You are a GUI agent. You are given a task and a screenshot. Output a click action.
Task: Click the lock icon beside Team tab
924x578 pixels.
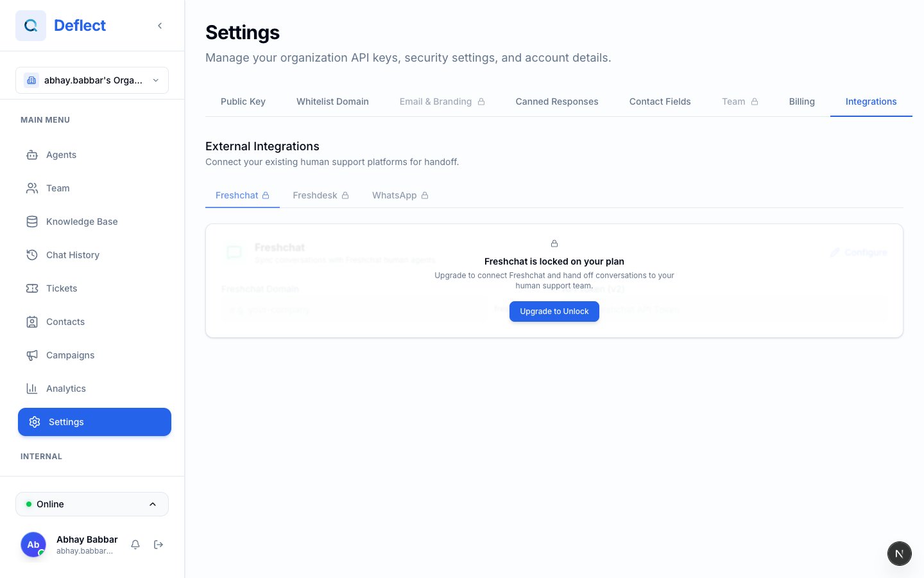pos(755,101)
